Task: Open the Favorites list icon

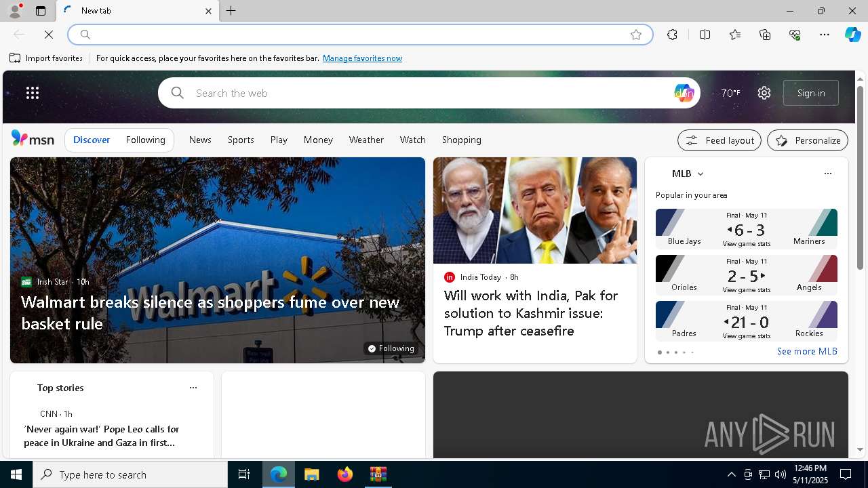Action: point(735,35)
